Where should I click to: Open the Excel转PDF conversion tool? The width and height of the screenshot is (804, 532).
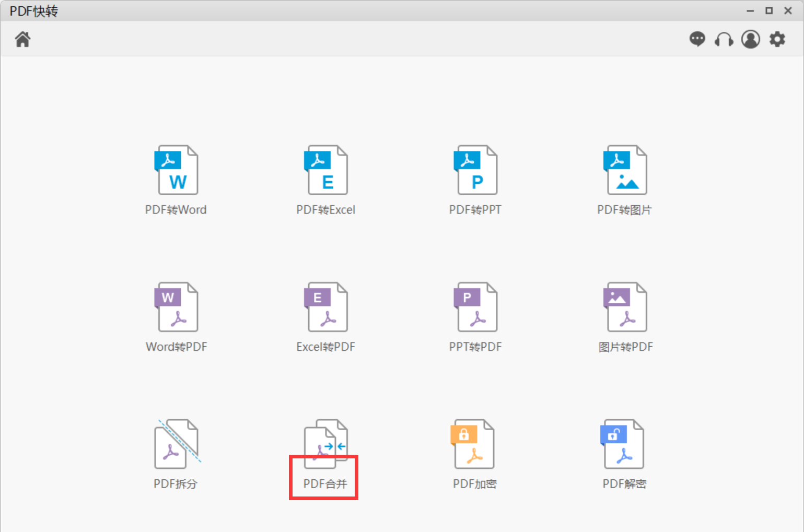pyautogui.click(x=326, y=307)
